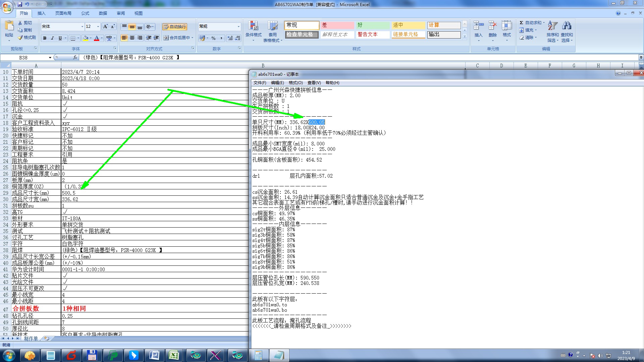Toggle left text alignment
The height and width of the screenshot is (362, 644).
pos(124,38)
